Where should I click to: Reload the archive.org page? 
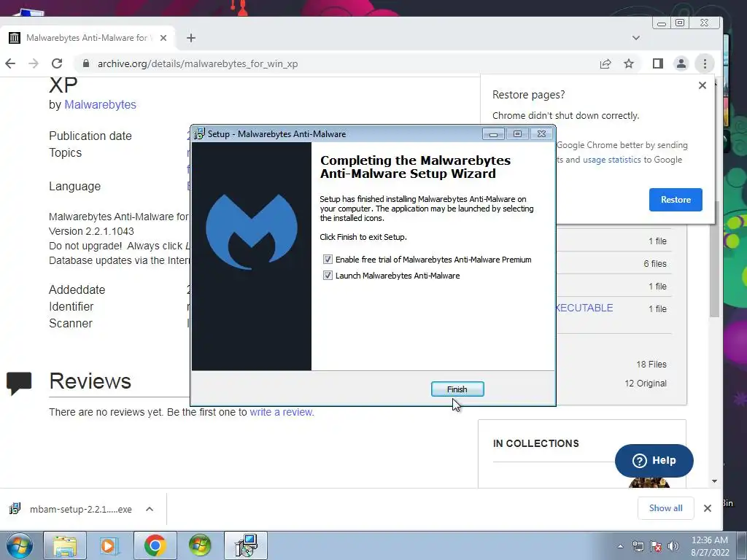point(57,63)
